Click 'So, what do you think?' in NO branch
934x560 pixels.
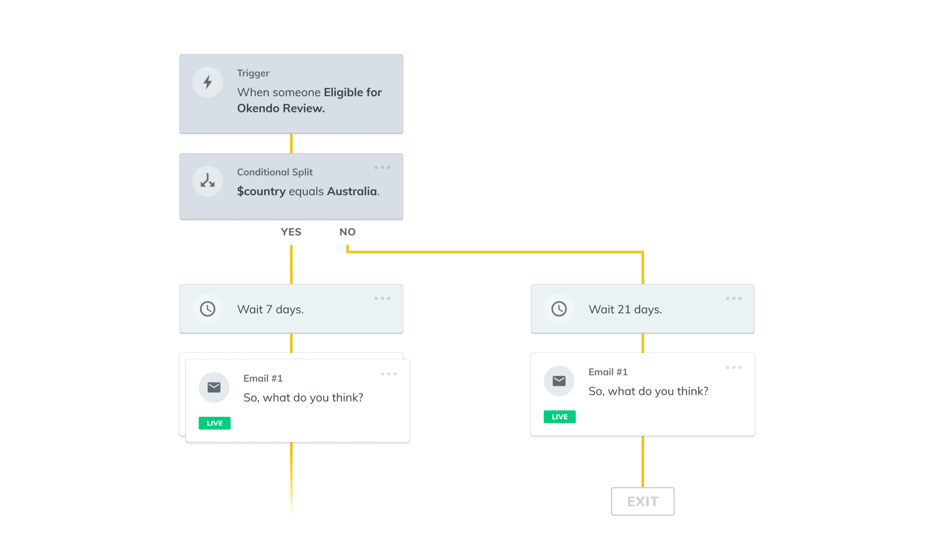click(x=648, y=391)
